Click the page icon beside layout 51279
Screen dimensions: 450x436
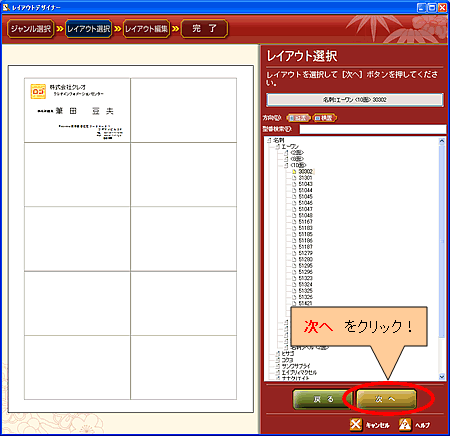click(x=294, y=253)
